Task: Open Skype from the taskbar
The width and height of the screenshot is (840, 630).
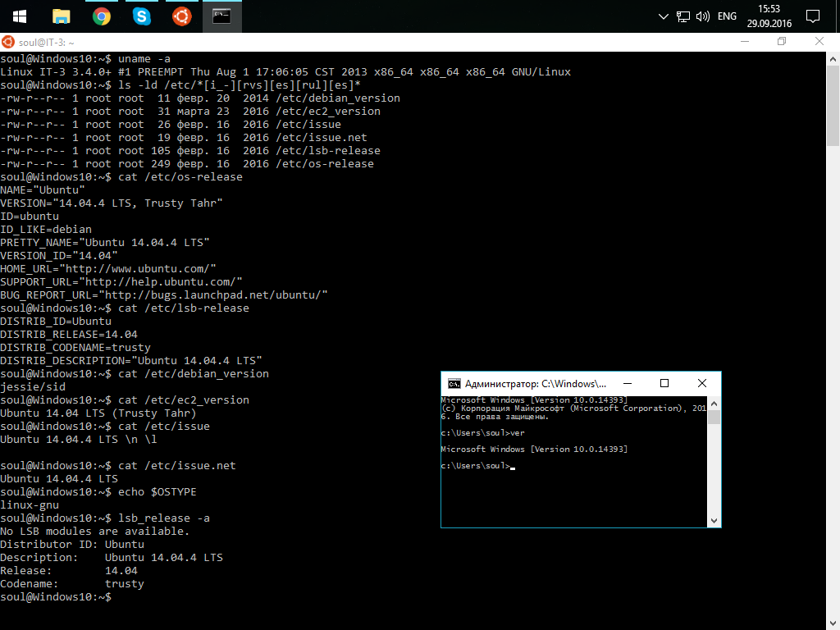Action: (141, 16)
